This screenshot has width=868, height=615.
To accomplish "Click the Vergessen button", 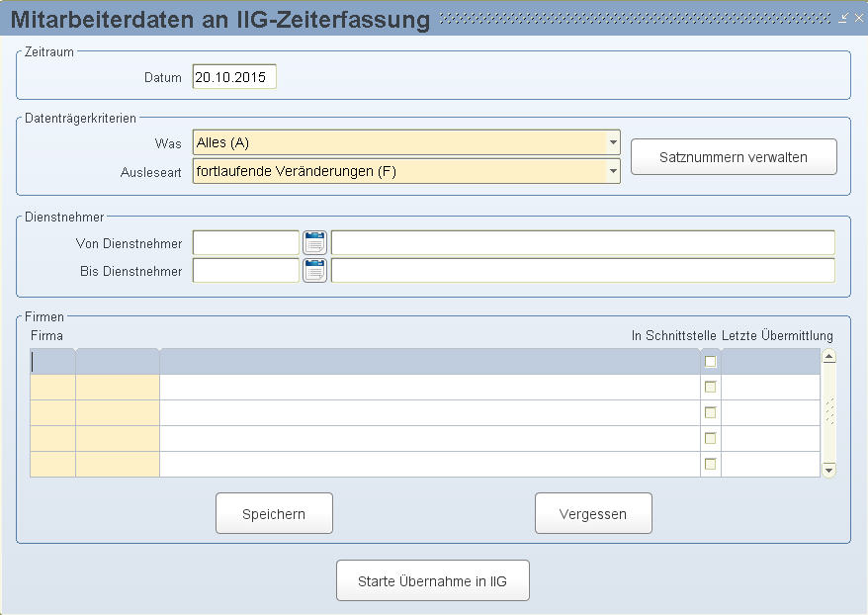I will tap(593, 514).
